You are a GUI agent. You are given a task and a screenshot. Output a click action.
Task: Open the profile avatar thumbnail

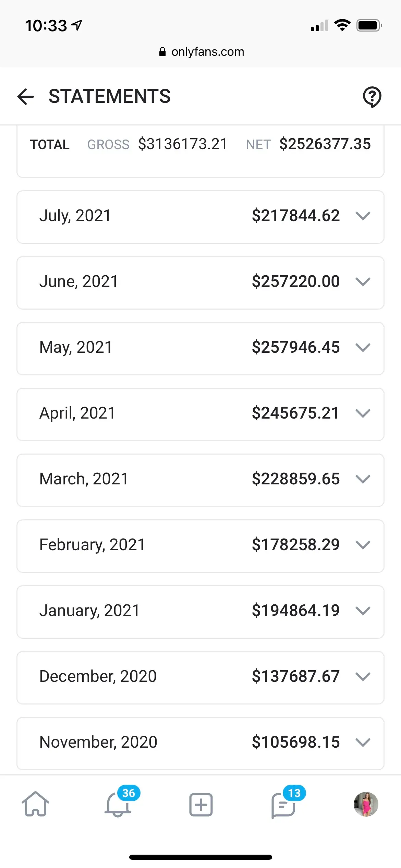coord(366,804)
